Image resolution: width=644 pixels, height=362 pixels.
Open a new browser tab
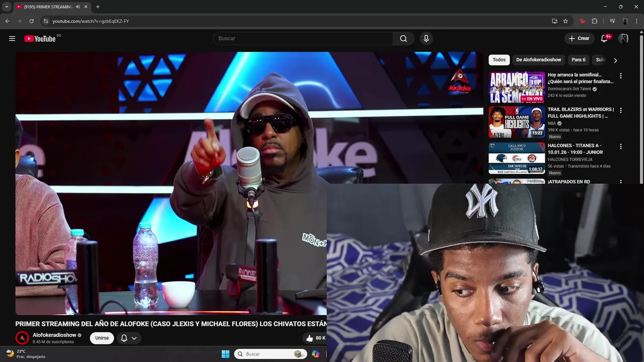pyautogui.click(x=98, y=7)
